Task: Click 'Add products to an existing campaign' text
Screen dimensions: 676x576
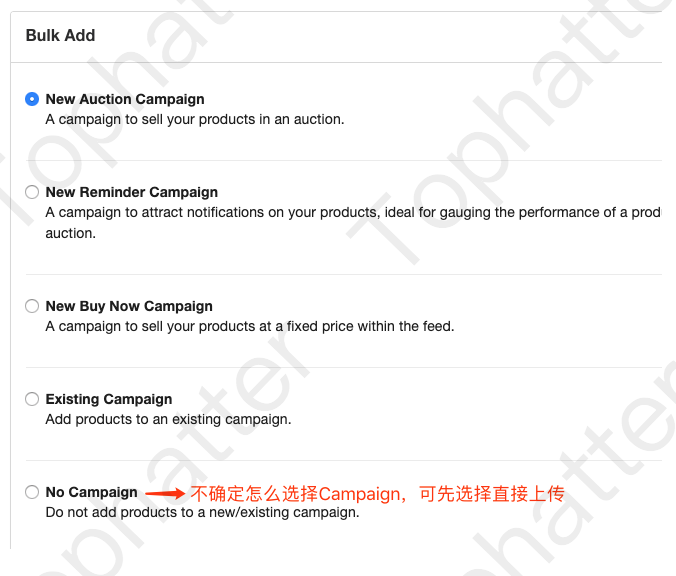Action: (x=168, y=419)
